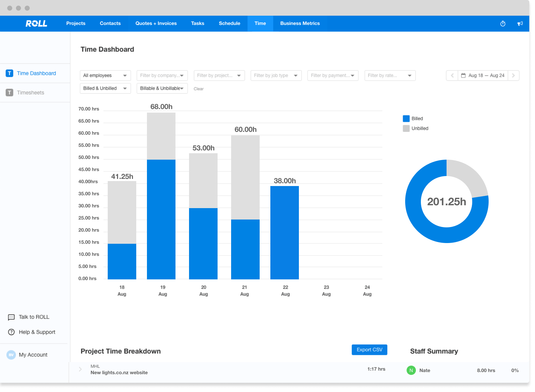Click the ROLL logo
The image size is (535, 392).
tap(36, 24)
